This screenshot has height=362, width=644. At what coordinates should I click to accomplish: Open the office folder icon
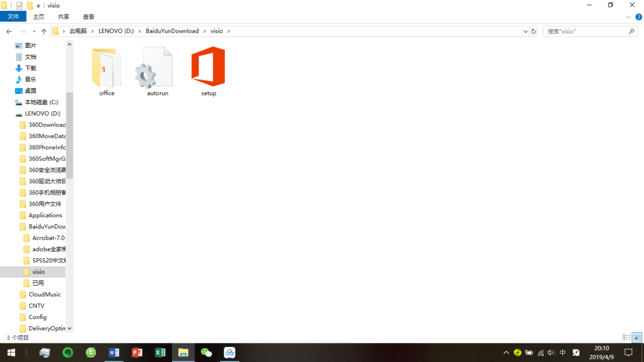click(106, 68)
